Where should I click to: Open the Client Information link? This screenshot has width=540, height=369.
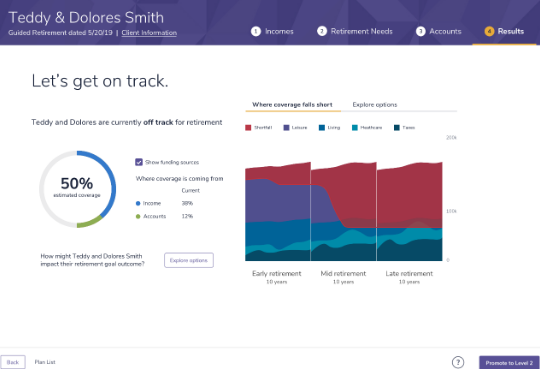tap(149, 33)
